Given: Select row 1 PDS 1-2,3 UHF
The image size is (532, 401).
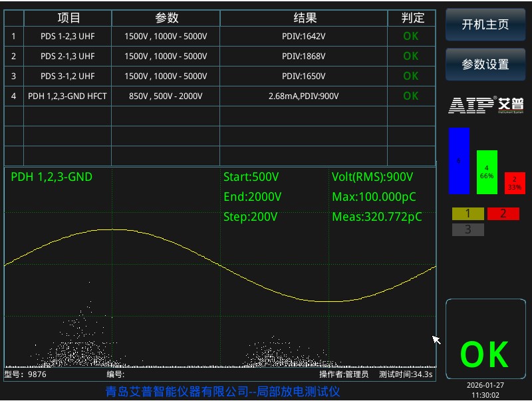Looking at the screenshot, I should (x=219, y=37).
